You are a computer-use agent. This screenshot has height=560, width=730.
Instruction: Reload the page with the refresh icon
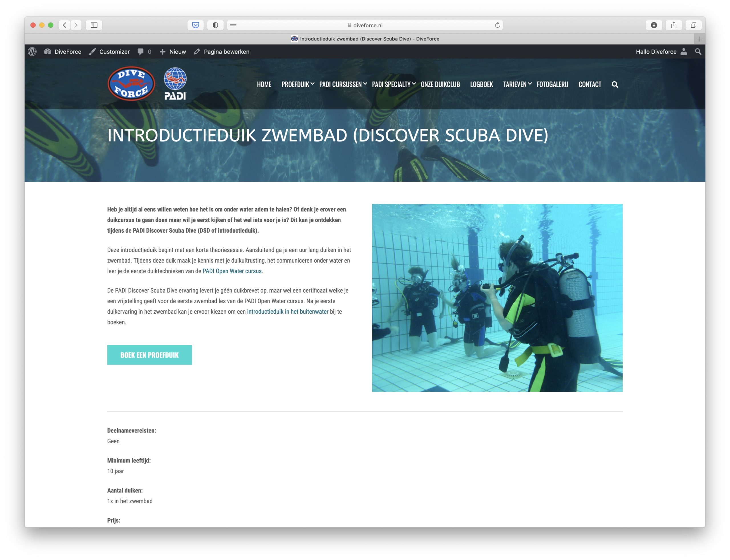(x=497, y=25)
